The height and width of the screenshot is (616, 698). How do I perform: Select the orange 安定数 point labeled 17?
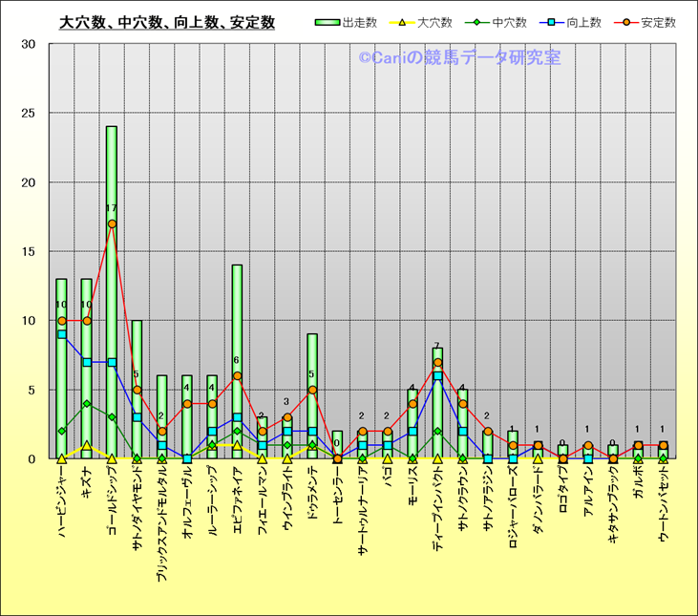pos(112,224)
